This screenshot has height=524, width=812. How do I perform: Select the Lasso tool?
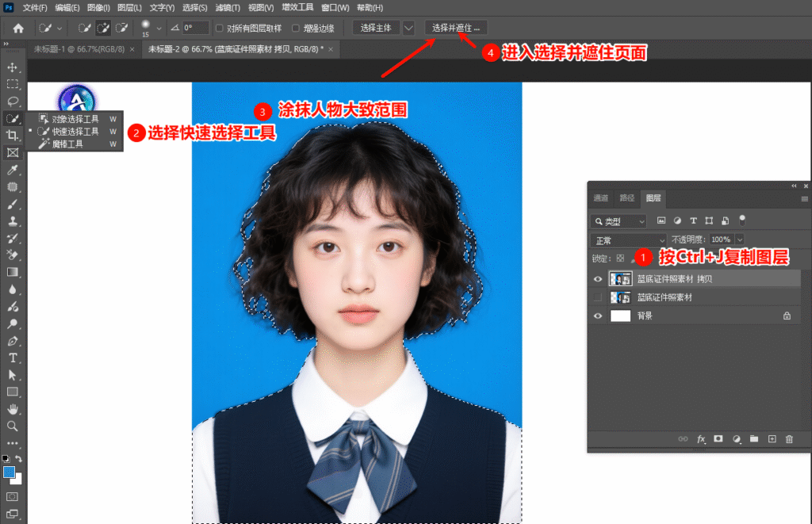13,101
